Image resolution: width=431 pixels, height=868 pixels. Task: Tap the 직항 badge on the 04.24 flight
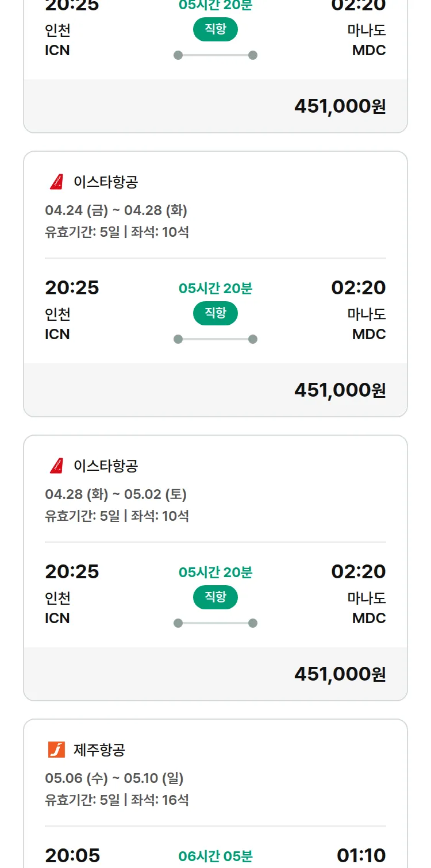(215, 313)
